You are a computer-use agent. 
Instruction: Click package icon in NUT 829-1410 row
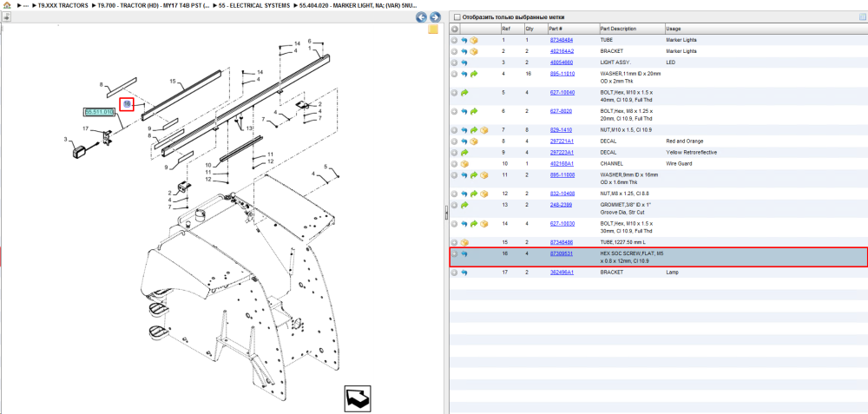click(483, 130)
